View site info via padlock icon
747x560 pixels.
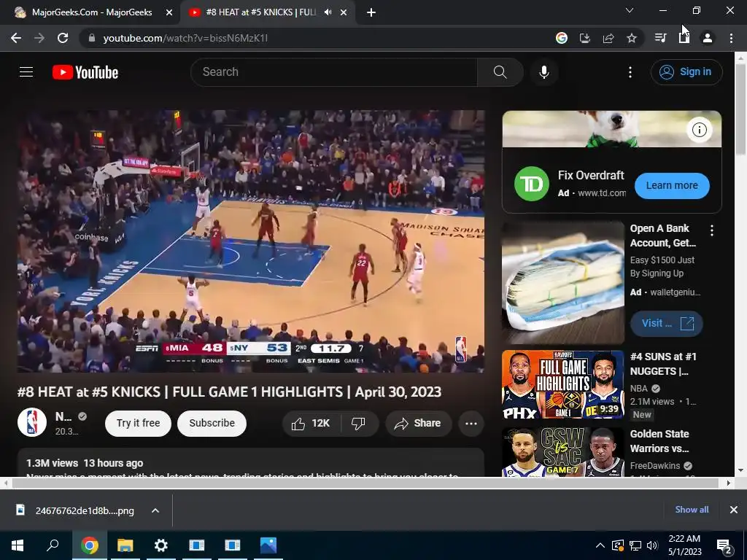[x=92, y=38]
